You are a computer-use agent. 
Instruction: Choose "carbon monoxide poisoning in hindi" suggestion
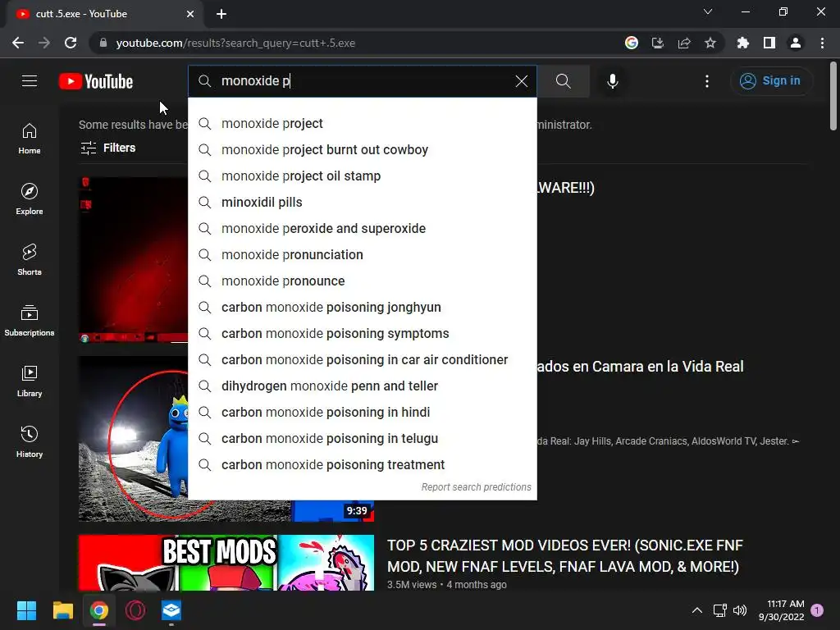[x=362, y=412]
